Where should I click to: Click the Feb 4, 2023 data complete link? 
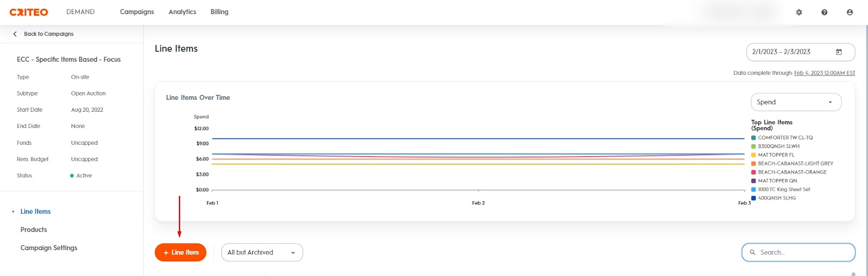(824, 73)
